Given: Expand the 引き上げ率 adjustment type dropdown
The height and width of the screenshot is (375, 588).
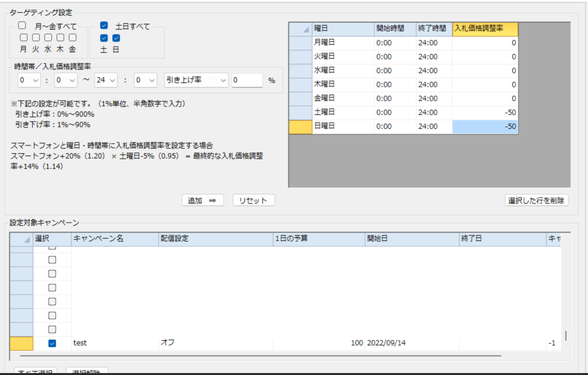Looking at the screenshot, I should point(196,80).
